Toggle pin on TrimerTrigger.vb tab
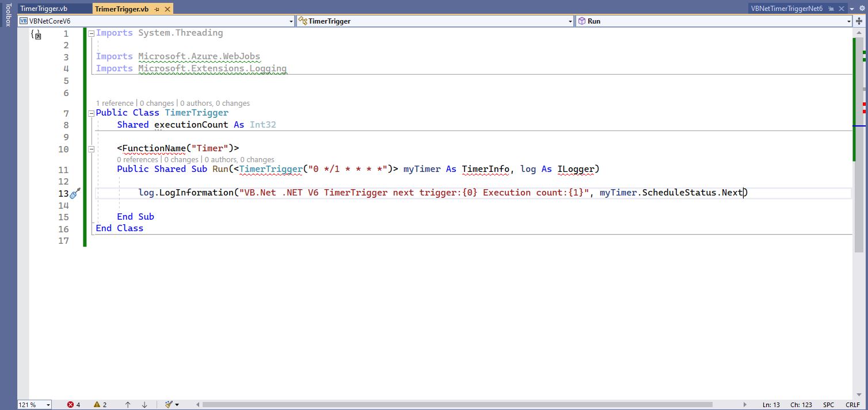 [157, 9]
